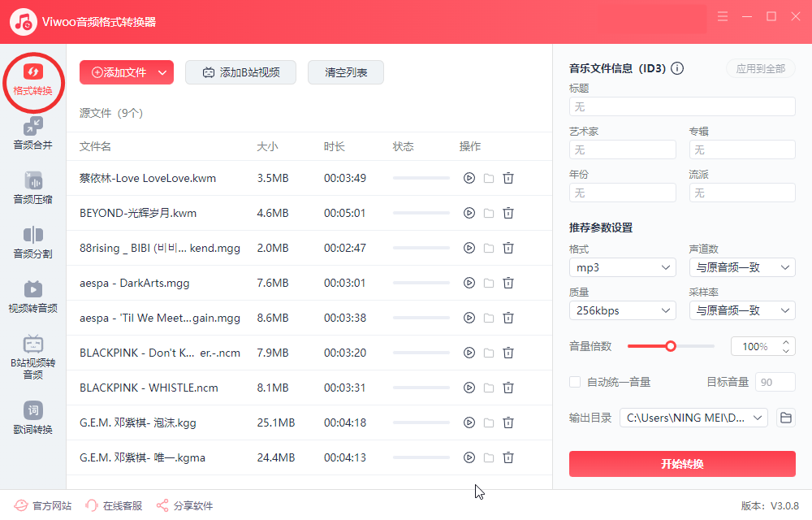Browse output folder icon next to 输出目录

[x=785, y=418]
